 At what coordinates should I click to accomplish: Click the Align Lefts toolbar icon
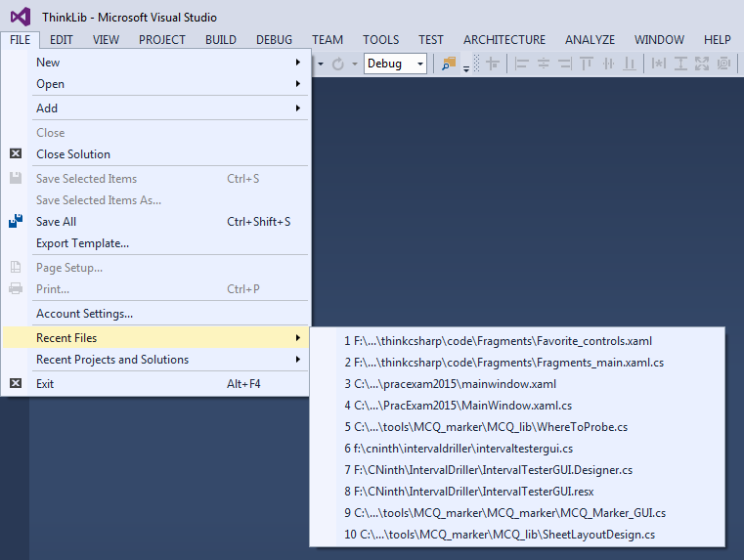tap(521, 64)
